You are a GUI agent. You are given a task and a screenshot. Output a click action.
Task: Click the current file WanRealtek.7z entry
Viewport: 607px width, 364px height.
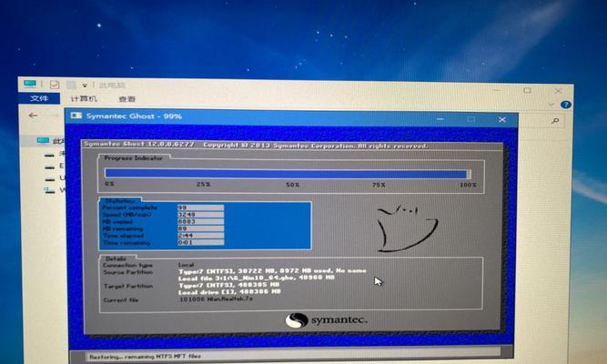[216, 299]
